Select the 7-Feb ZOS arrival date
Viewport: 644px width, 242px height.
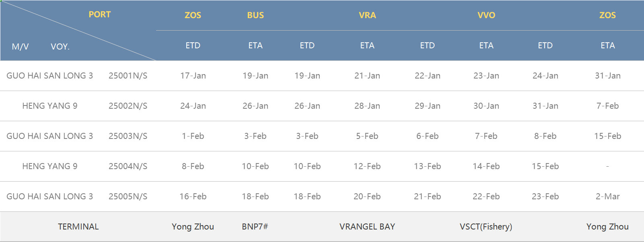[x=608, y=106]
